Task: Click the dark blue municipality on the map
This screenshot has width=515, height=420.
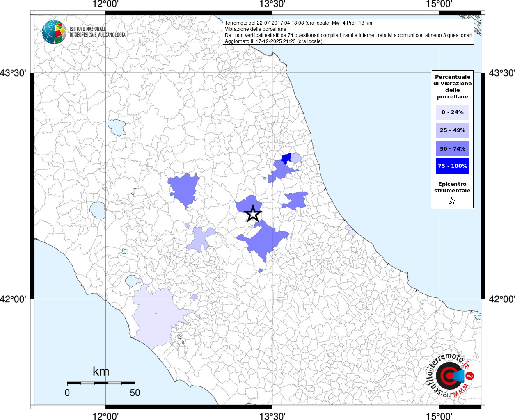Action: (x=286, y=158)
